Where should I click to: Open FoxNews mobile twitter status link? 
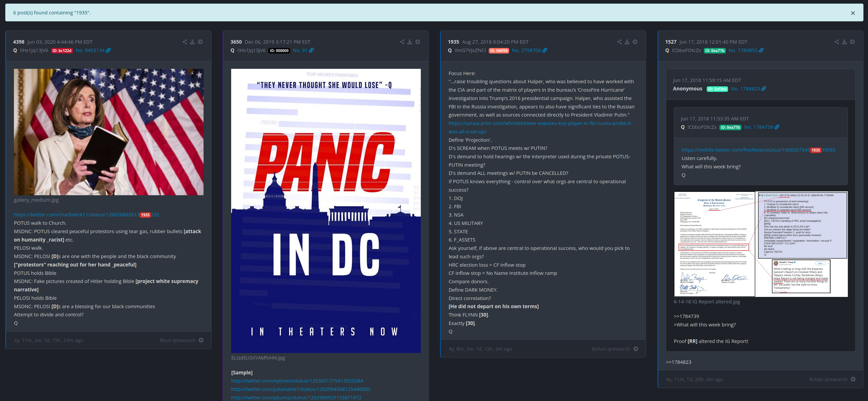pyautogui.click(x=758, y=150)
